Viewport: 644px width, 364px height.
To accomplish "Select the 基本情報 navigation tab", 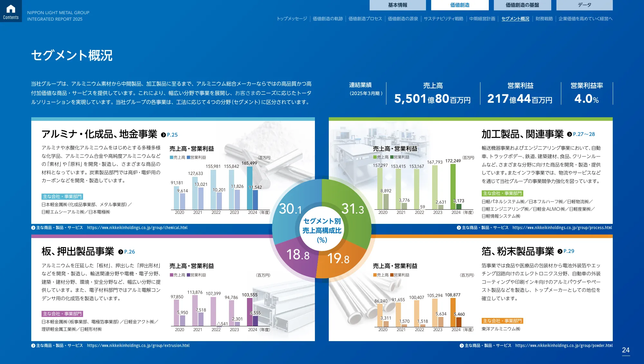I will pos(399,5).
